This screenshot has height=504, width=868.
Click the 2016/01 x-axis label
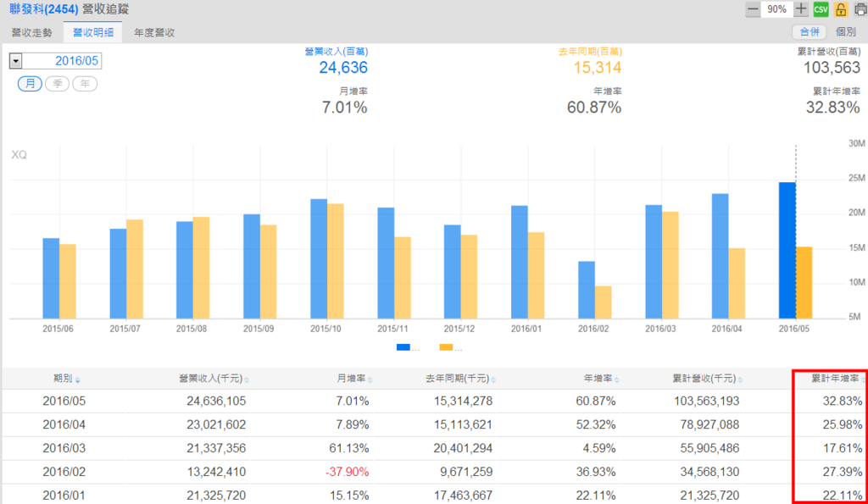[526, 329]
